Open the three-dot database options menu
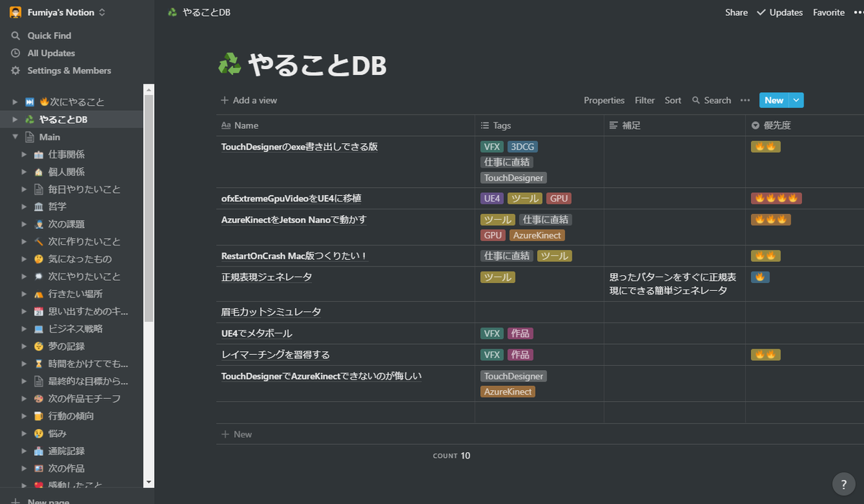The width and height of the screenshot is (864, 504). click(x=745, y=101)
